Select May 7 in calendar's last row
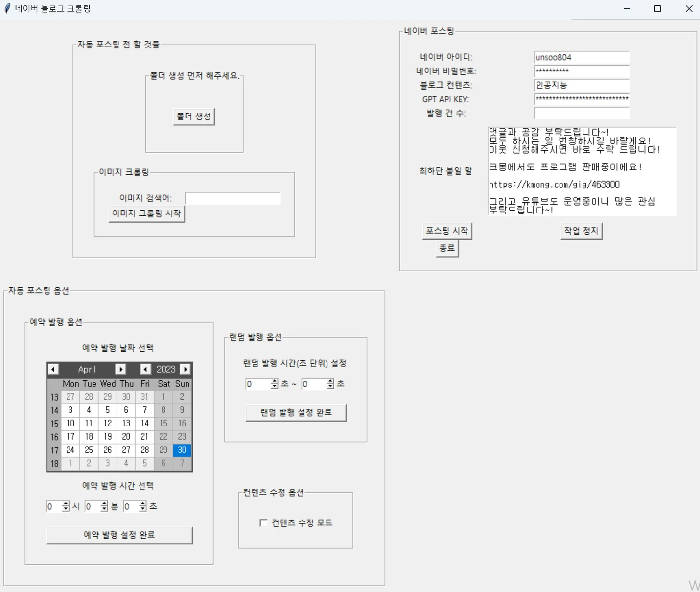Screen dimensions: 700x592 182,463
